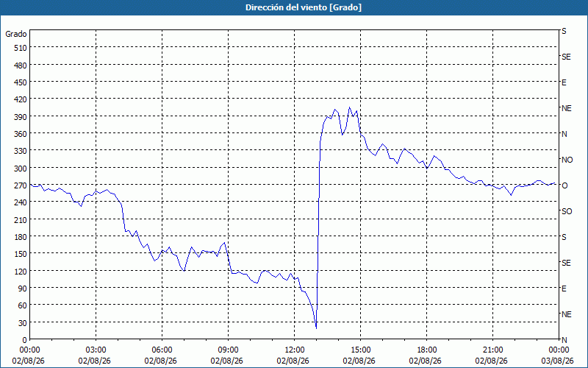Select the 240 left axis label
This screenshot has width=588, height=368.
(x=21, y=203)
